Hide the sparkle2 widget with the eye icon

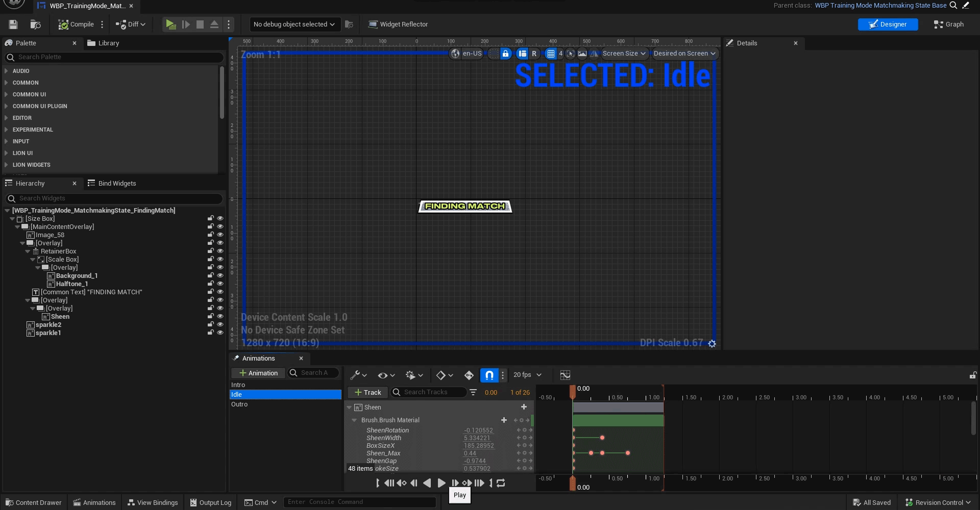click(220, 324)
